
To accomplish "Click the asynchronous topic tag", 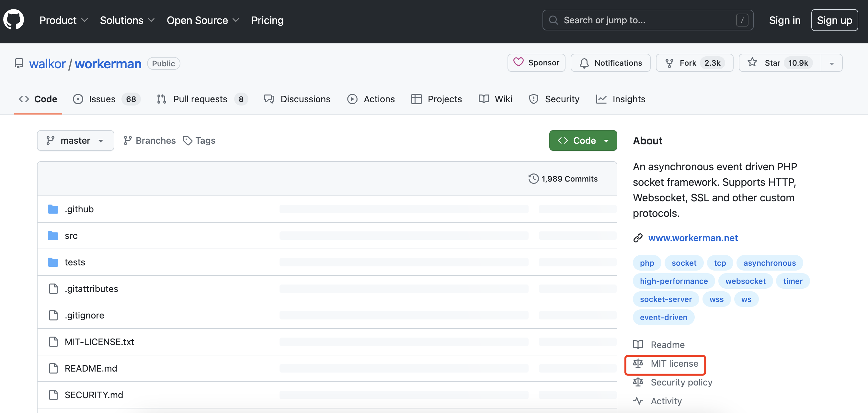I will coord(769,263).
